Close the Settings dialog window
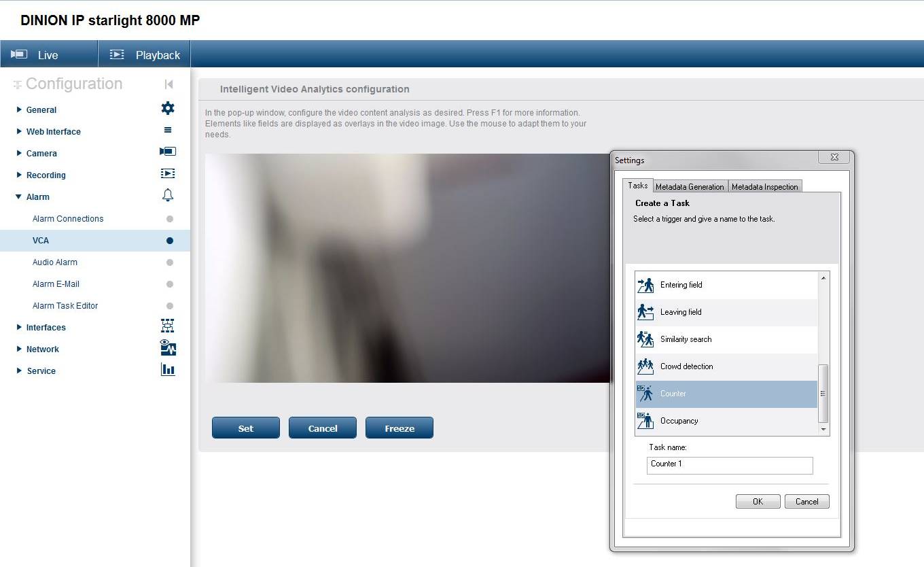The image size is (924, 567). tap(834, 158)
